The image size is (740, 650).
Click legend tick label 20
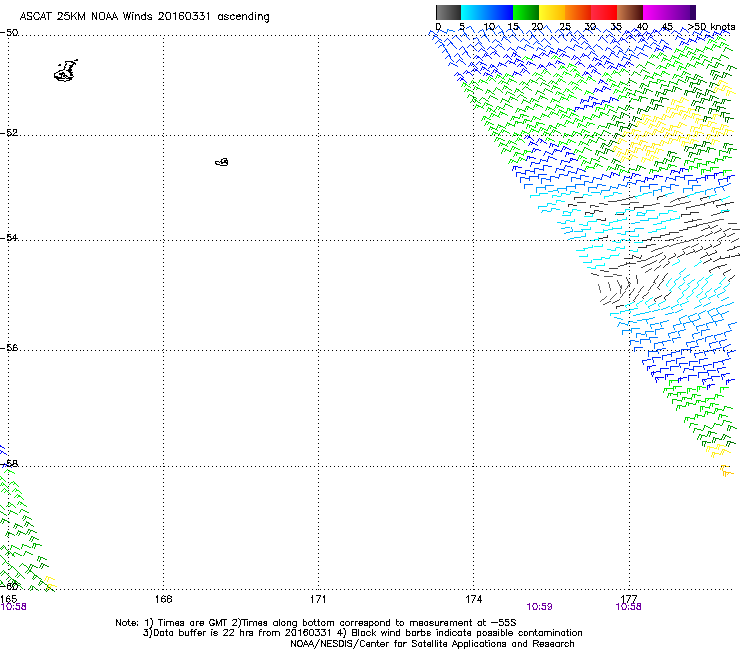click(x=537, y=26)
